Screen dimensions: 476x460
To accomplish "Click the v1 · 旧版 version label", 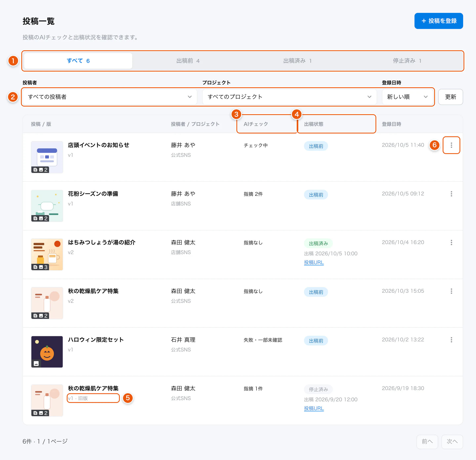I will tap(78, 398).
